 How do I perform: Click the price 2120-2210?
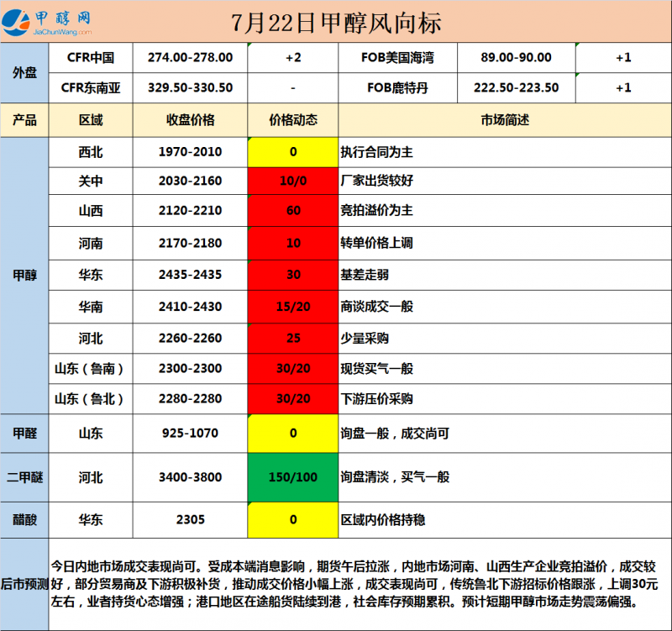pyautogui.click(x=191, y=211)
